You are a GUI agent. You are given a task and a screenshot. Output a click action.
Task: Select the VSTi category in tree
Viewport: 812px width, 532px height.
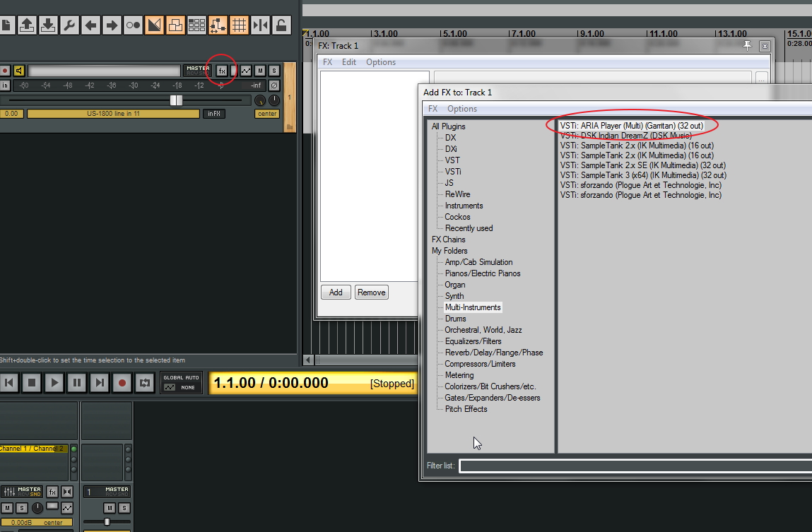[452, 171]
